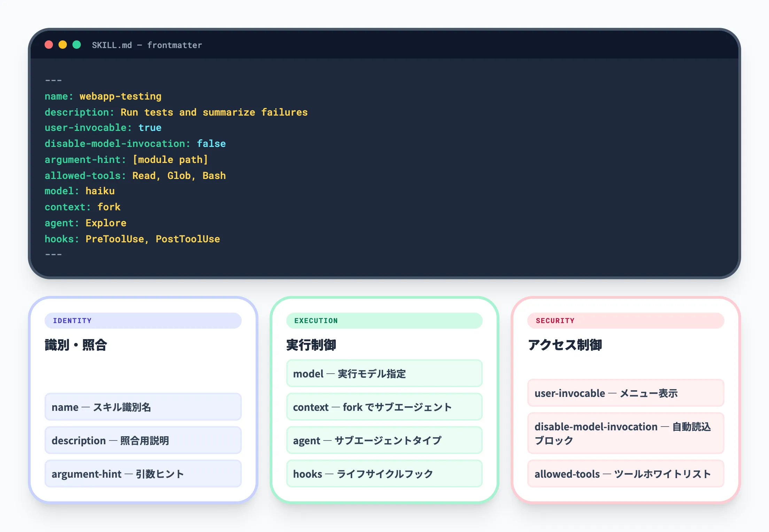Image resolution: width=769 pixels, height=532 pixels.
Task: Expand the model — 実行モデル指定 item
Action: pos(384,374)
